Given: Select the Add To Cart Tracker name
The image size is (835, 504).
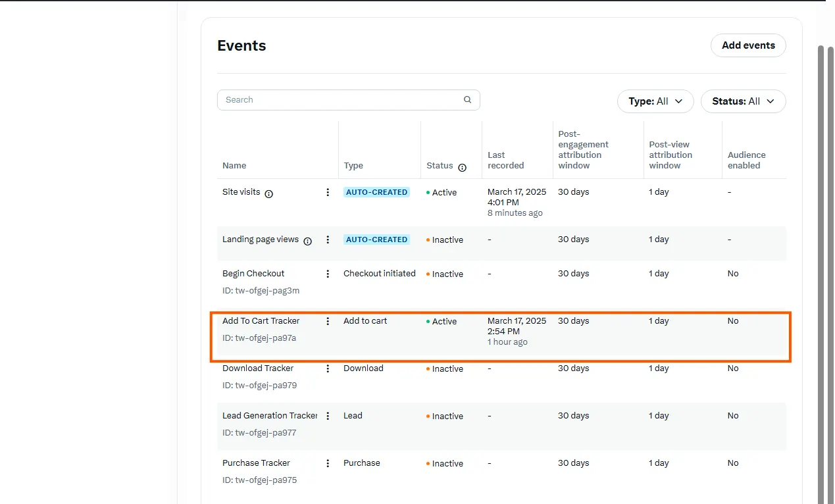Looking at the screenshot, I should pyautogui.click(x=261, y=321).
